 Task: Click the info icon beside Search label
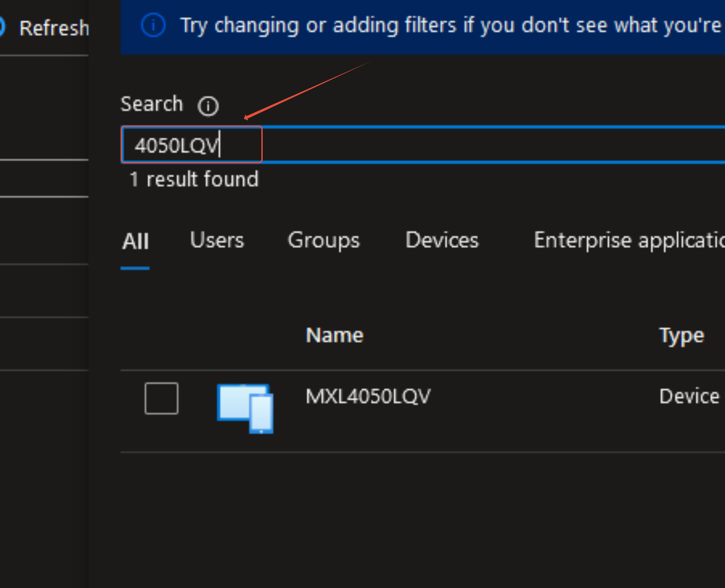[208, 106]
